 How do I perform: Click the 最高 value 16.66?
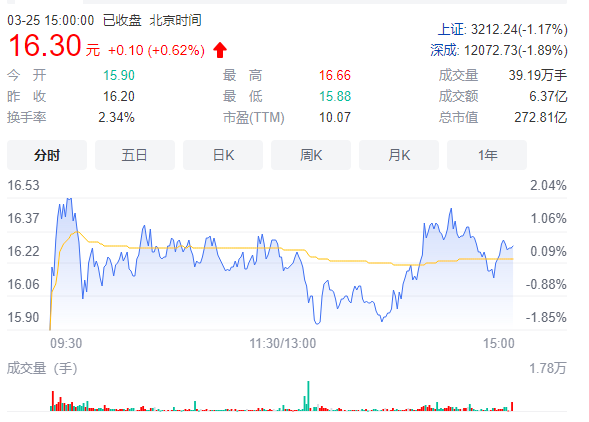click(335, 76)
